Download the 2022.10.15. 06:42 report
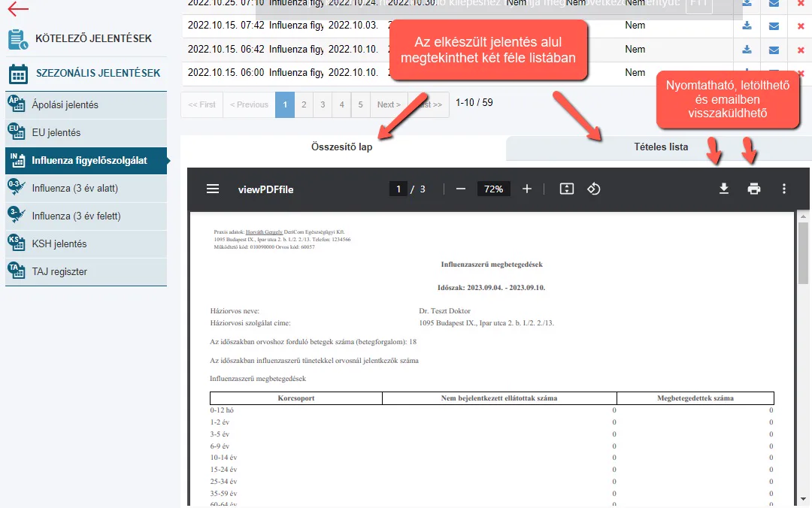The height and width of the screenshot is (508, 812). (x=747, y=49)
